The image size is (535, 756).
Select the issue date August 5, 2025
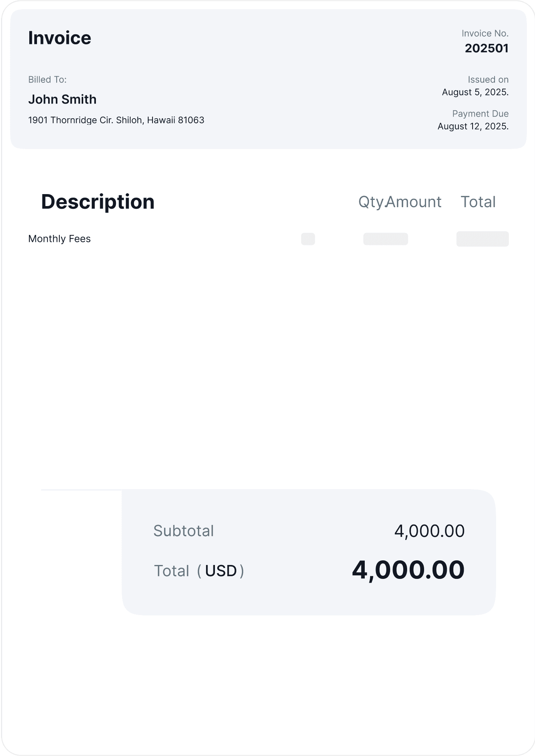tap(475, 92)
